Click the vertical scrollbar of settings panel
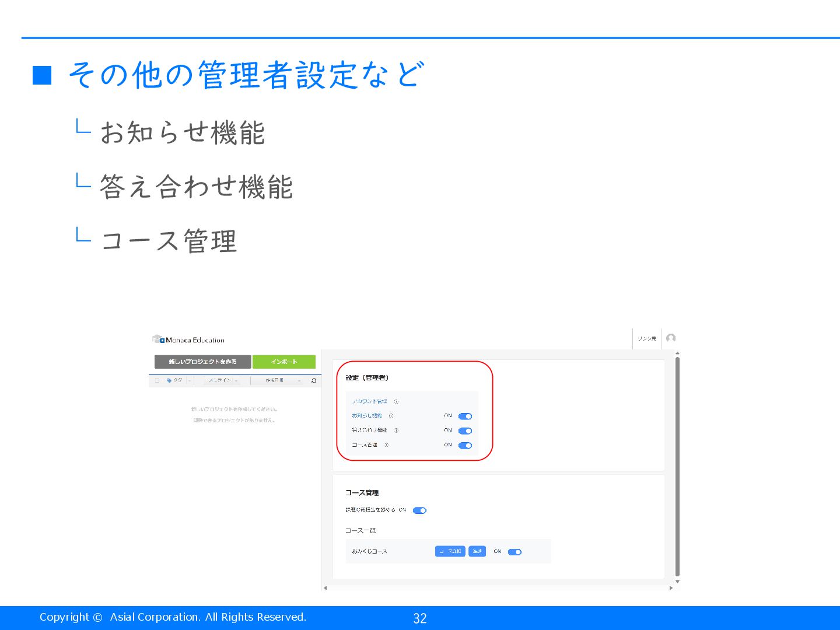This screenshot has height=630, width=840. click(x=677, y=466)
